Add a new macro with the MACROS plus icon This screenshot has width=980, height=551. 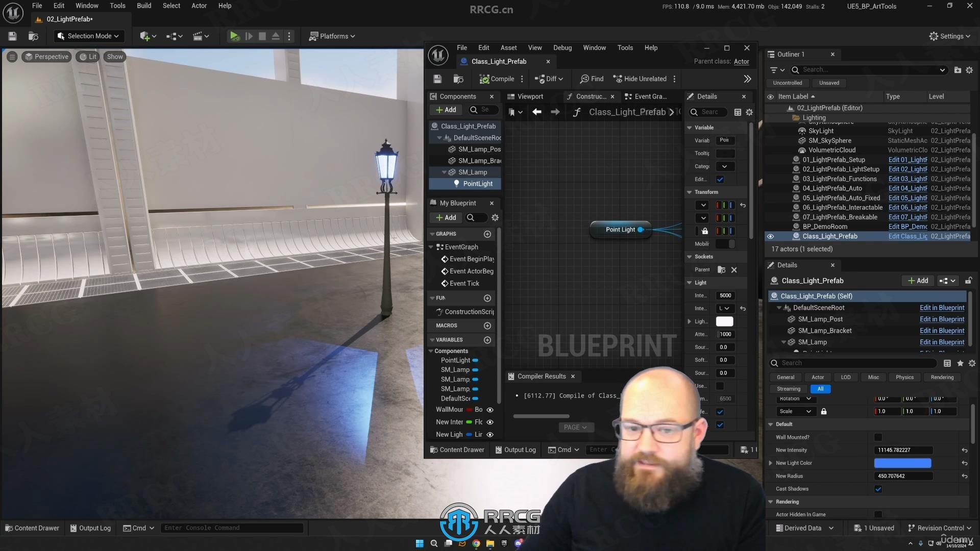487,325
